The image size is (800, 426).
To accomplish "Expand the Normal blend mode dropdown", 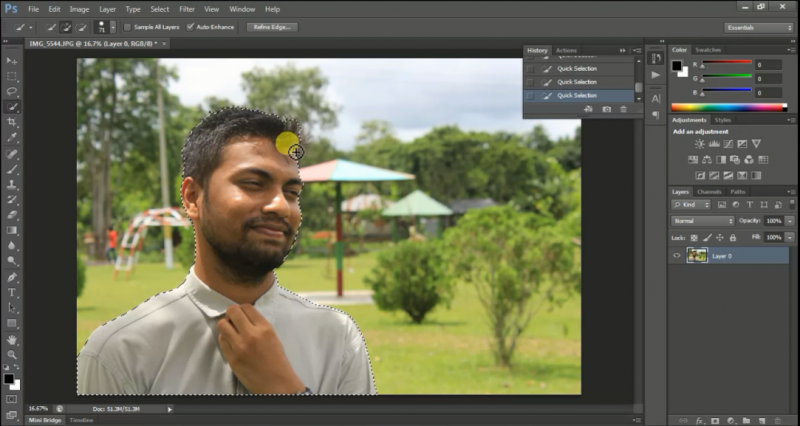I will point(702,220).
